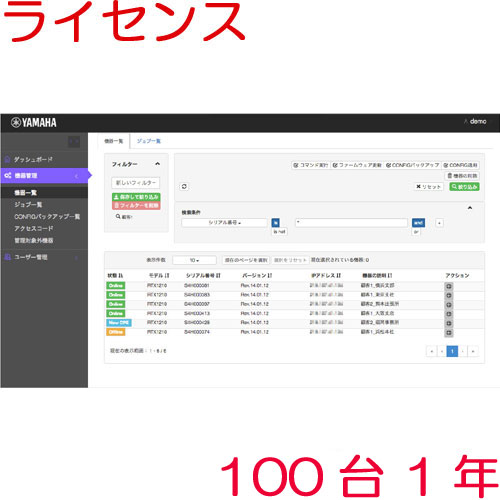Switch to the 機器一覧 tab

click(114, 141)
